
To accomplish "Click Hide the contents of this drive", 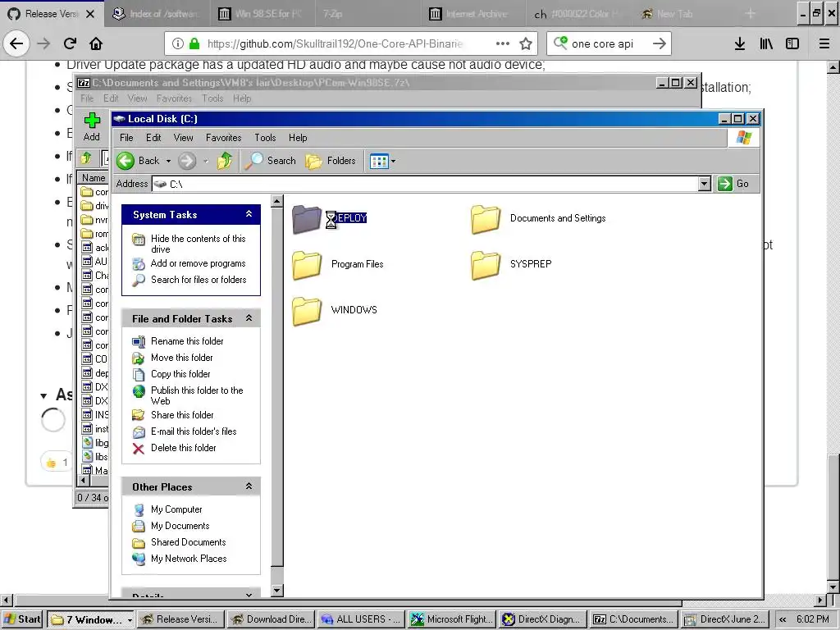I will [x=198, y=244].
